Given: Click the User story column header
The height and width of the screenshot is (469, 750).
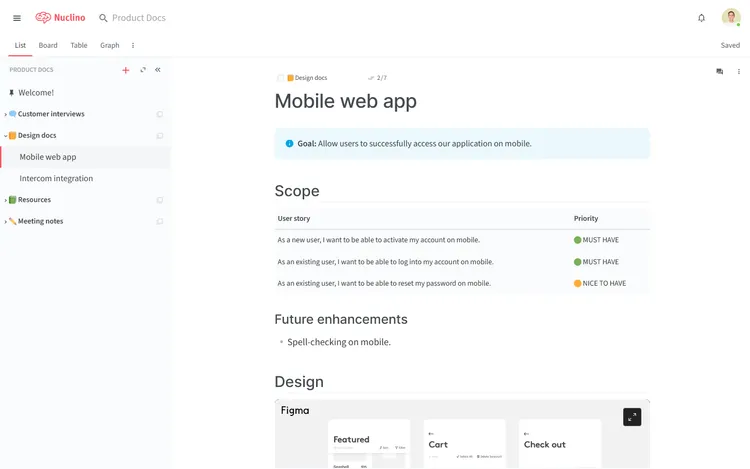Looking at the screenshot, I should pyautogui.click(x=294, y=218).
